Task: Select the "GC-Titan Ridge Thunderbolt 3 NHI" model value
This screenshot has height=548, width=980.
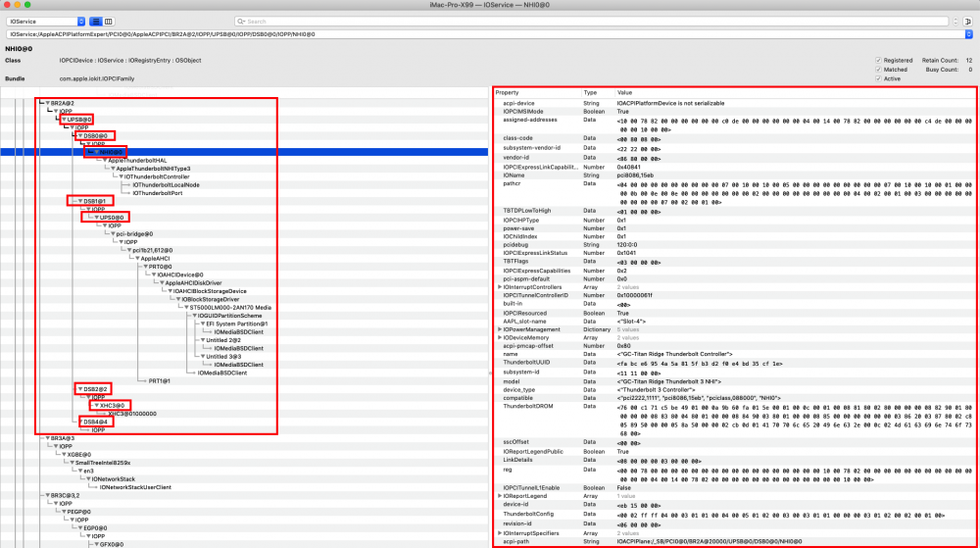Action: [x=669, y=381]
